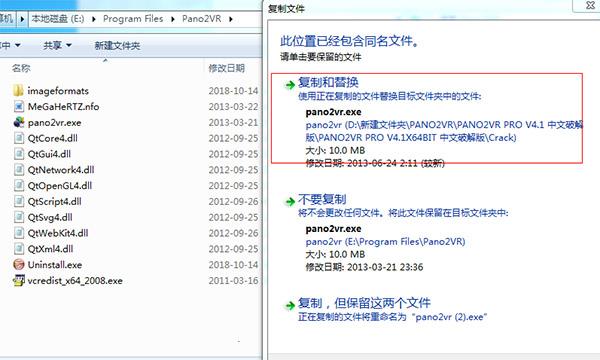Choose 不要复制 option

click(322, 199)
